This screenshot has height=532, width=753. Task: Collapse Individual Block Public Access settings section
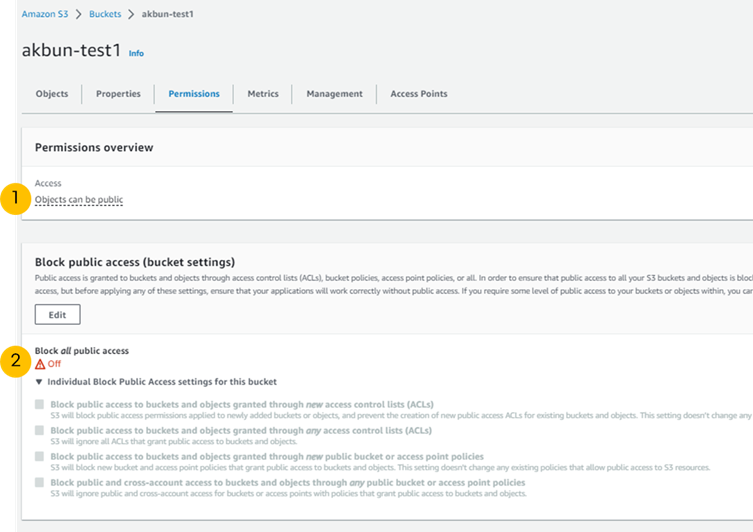39,382
